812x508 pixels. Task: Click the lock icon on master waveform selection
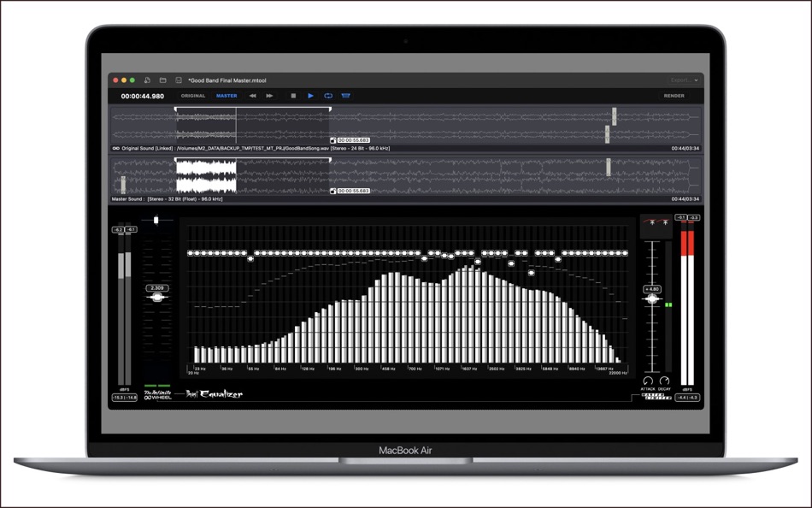coord(333,192)
